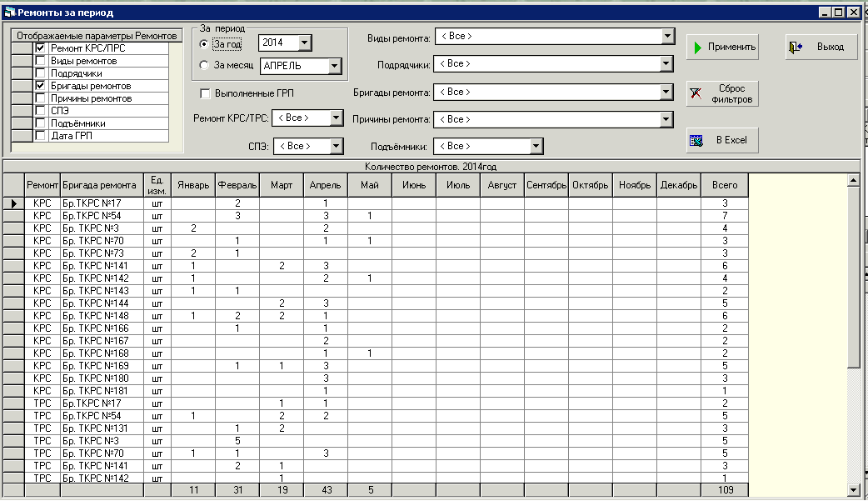Click the Сброс фильтров button
This screenshot has width=868, height=501.
click(722, 93)
